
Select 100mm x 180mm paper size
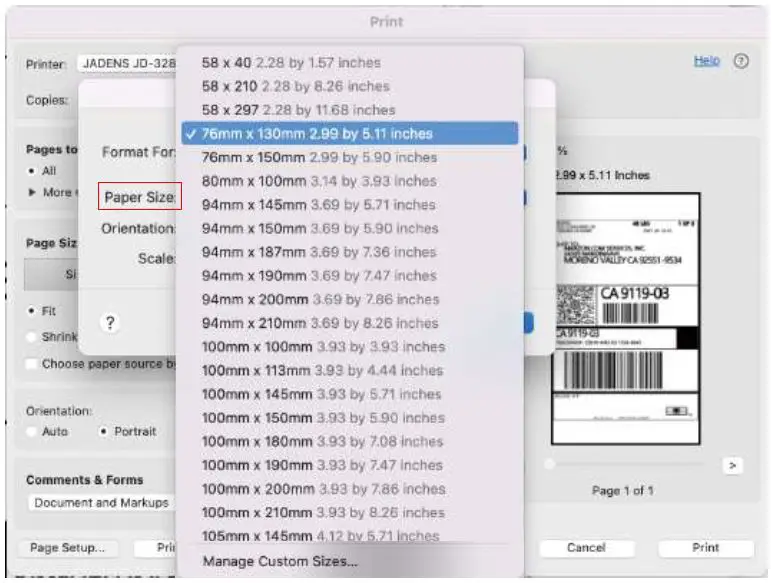point(350,441)
